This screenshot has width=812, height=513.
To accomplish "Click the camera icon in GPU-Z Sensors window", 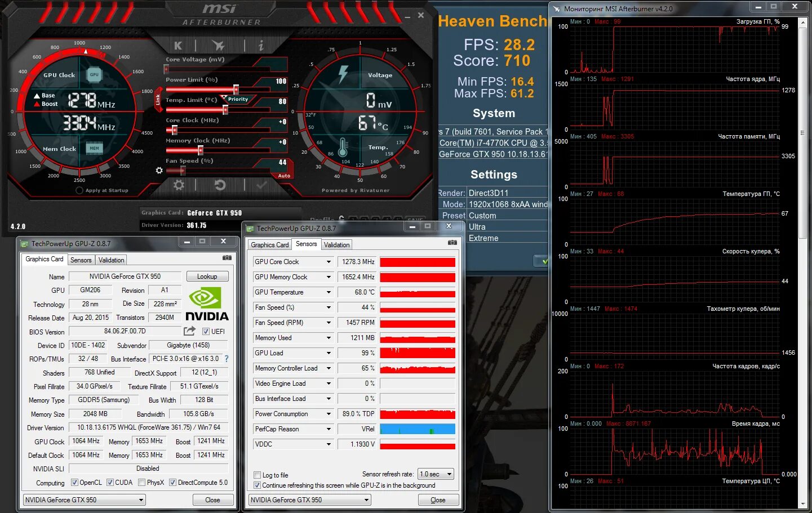I will [x=452, y=243].
